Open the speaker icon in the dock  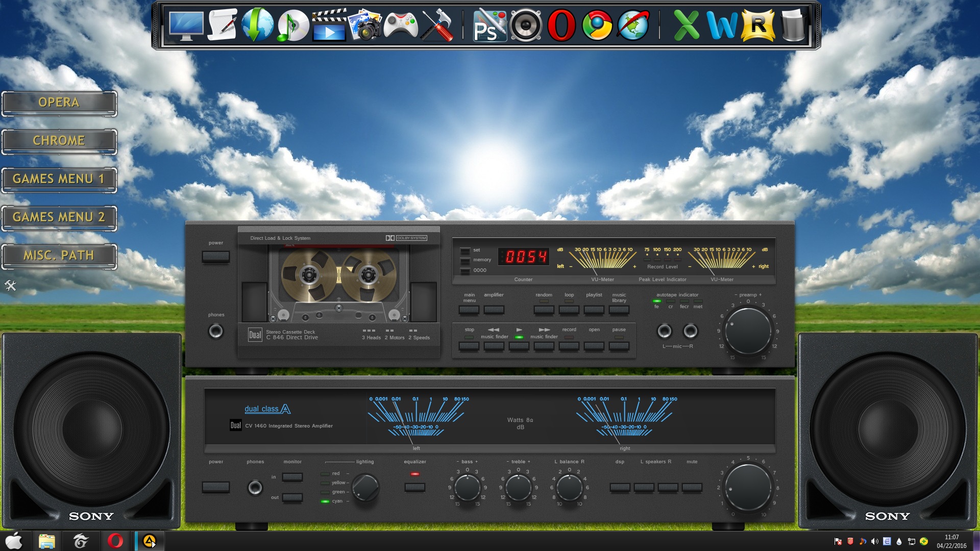(x=526, y=25)
